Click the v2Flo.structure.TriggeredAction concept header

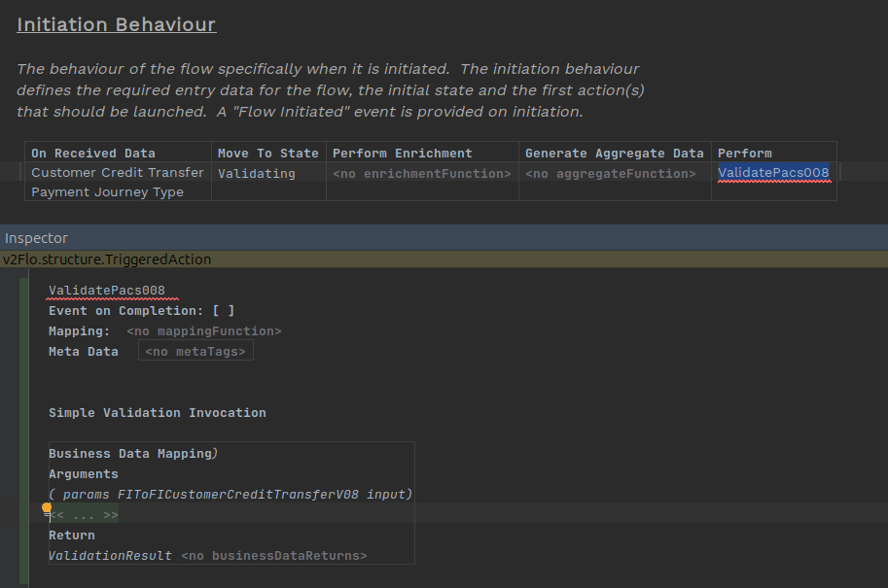tap(106, 259)
